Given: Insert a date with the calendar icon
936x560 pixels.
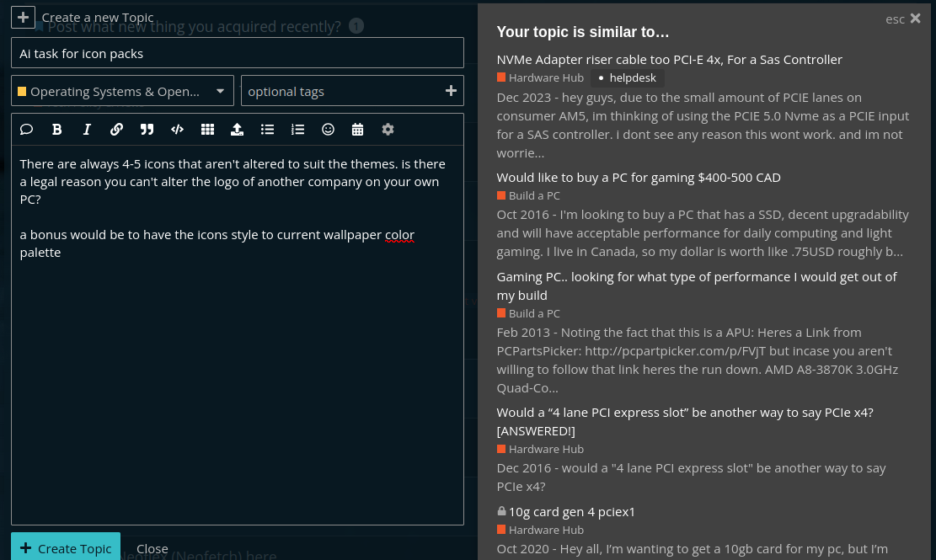Looking at the screenshot, I should 357,129.
